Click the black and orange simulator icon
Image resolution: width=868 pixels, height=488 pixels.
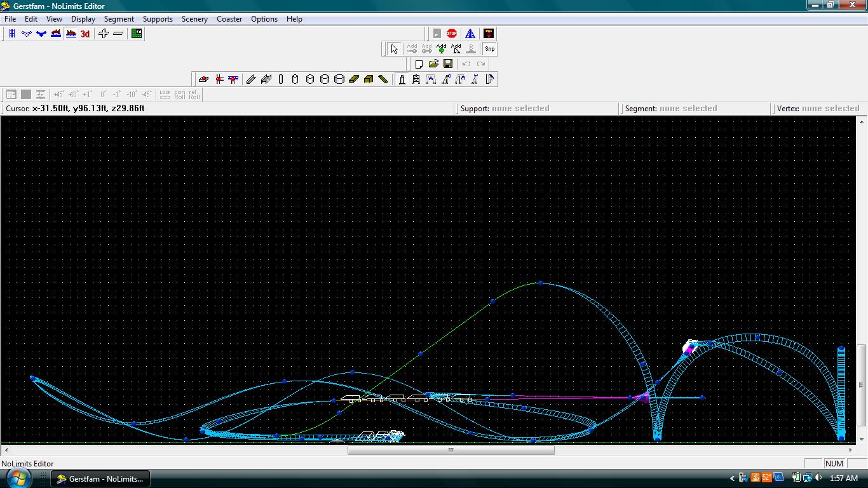tap(489, 34)
